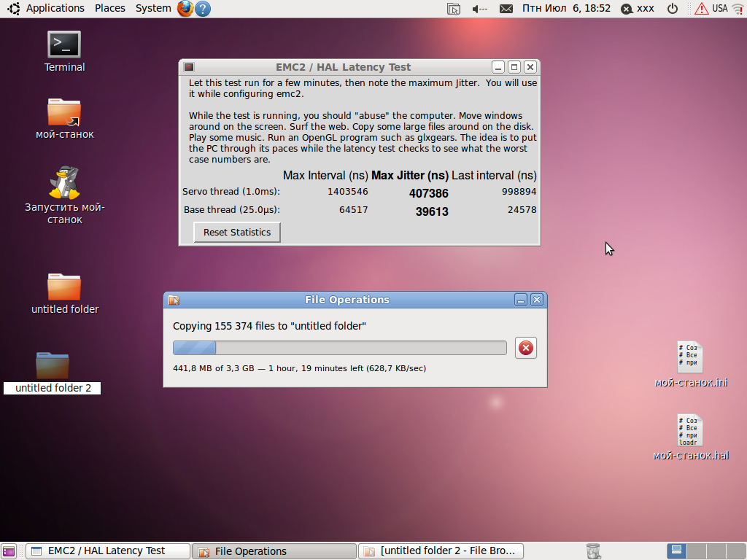Open the Terminal desktop icon

[x=64, y=44]
